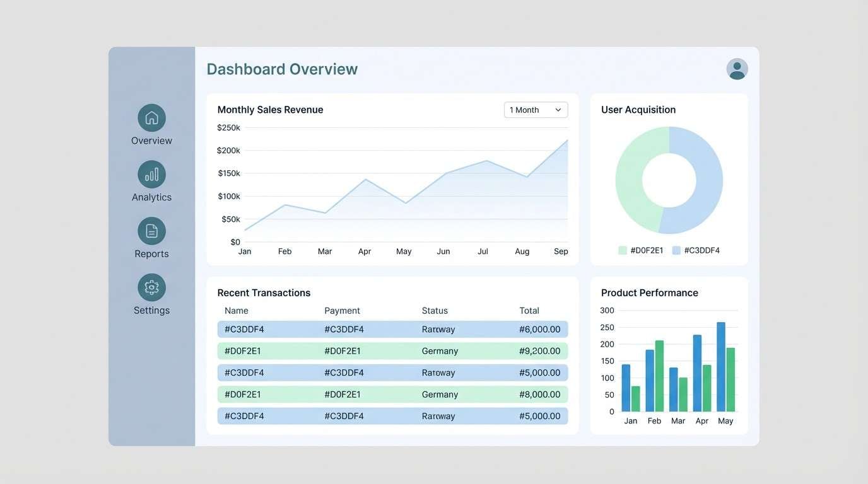
Task: Open the Analytics bar chart icon
Action: [151, 174]
